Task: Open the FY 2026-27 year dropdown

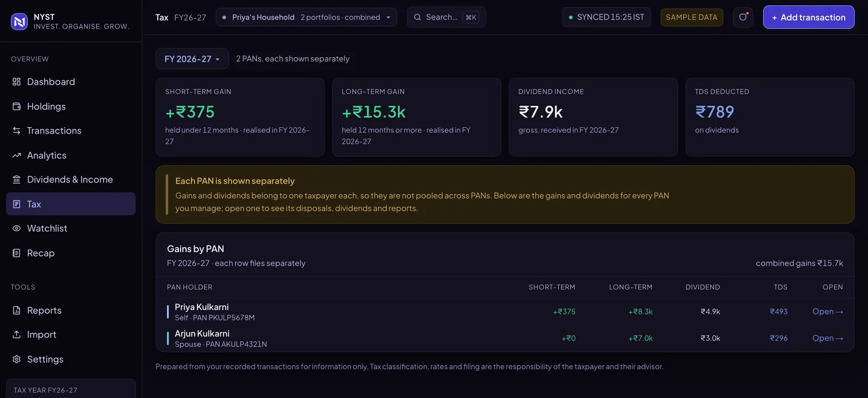Action: (192, 59)
